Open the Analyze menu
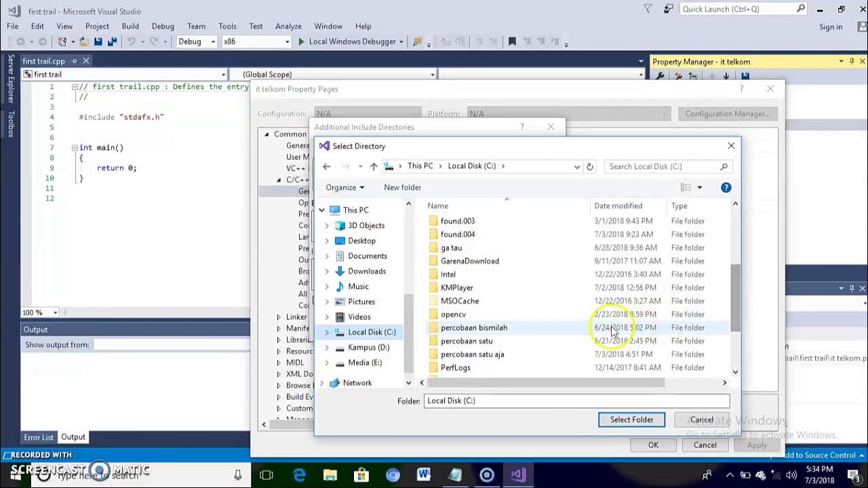868x488 pixels. 288,26
